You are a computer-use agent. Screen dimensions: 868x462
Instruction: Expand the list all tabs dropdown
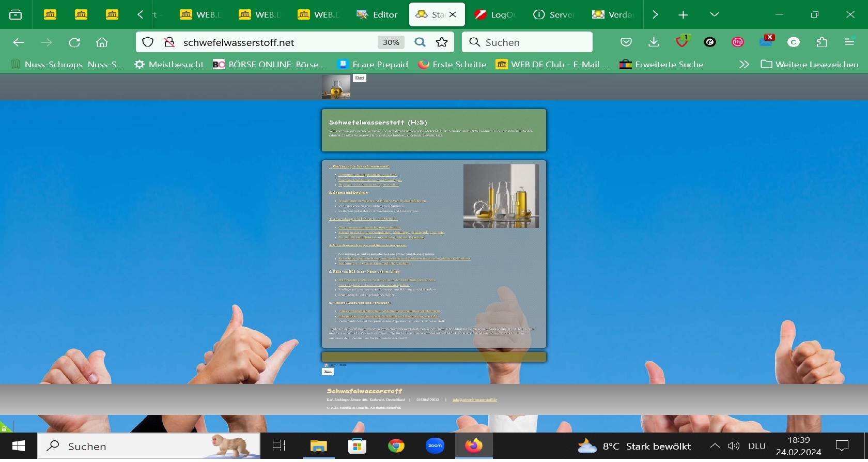click(715, 14)
